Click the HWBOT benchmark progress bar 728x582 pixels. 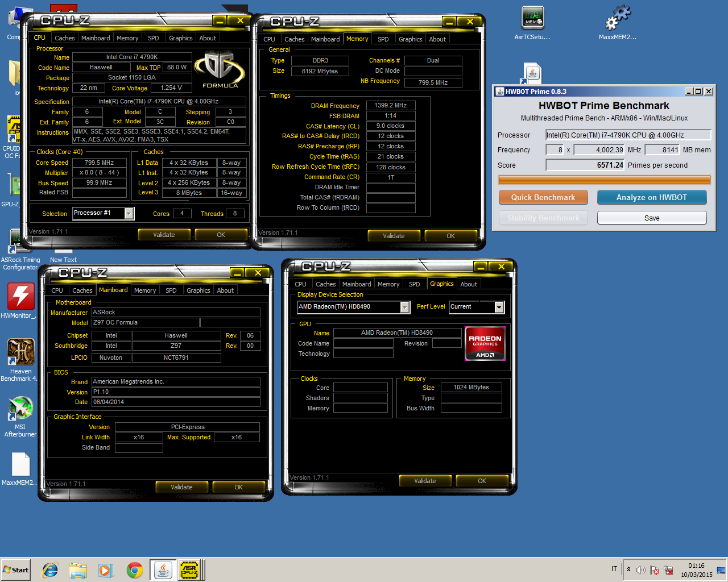click(604, 180)
